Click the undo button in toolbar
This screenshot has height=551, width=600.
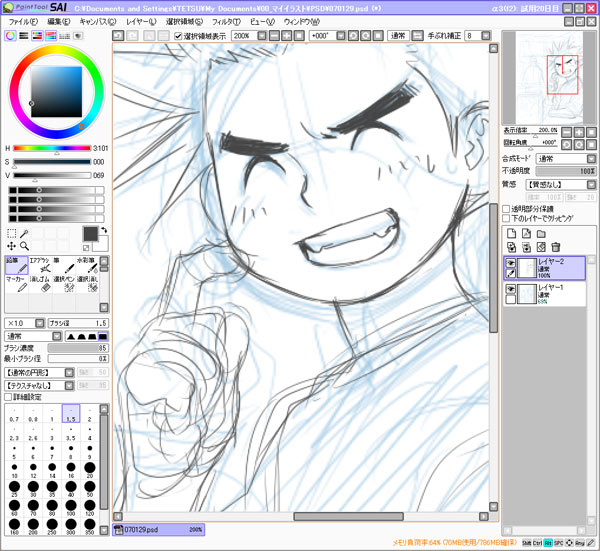point(118,36)
